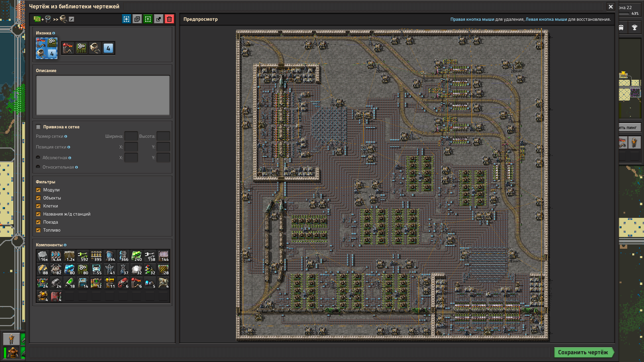Click the underground belt 394 component
This screenshot has height=362, width=644.
point(110,256)
